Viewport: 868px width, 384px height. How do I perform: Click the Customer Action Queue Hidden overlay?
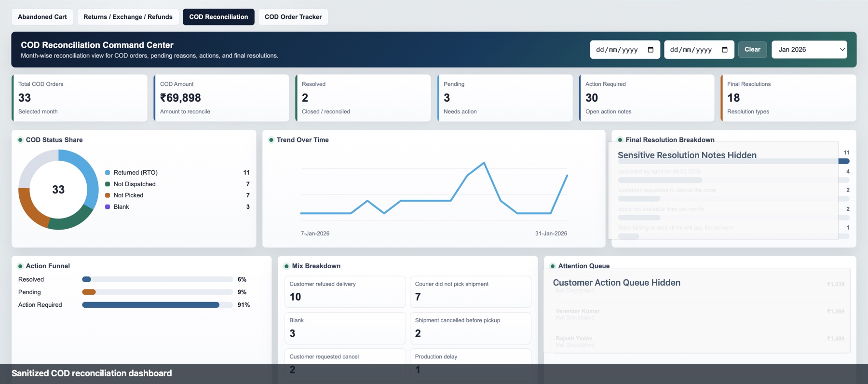point(697,311)
